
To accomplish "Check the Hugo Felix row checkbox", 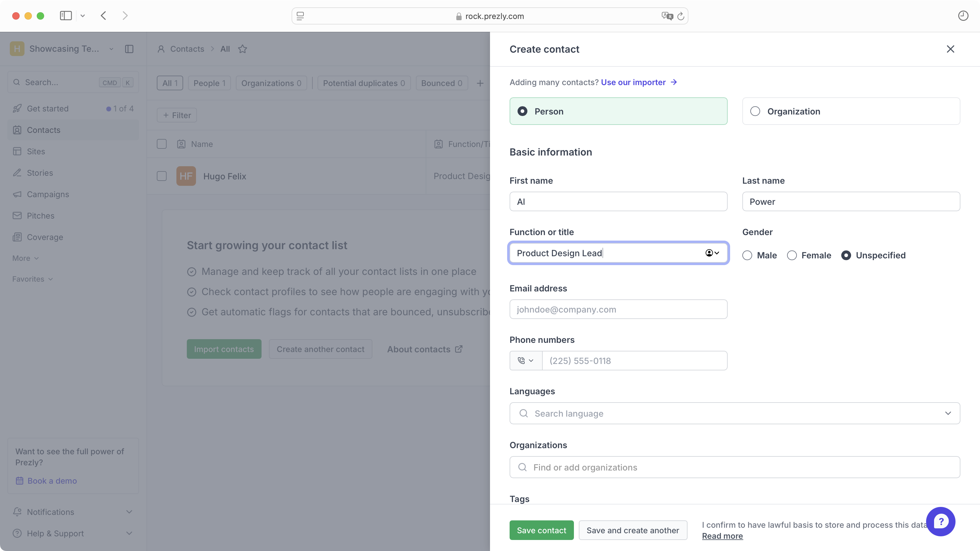I will point(162,176).
